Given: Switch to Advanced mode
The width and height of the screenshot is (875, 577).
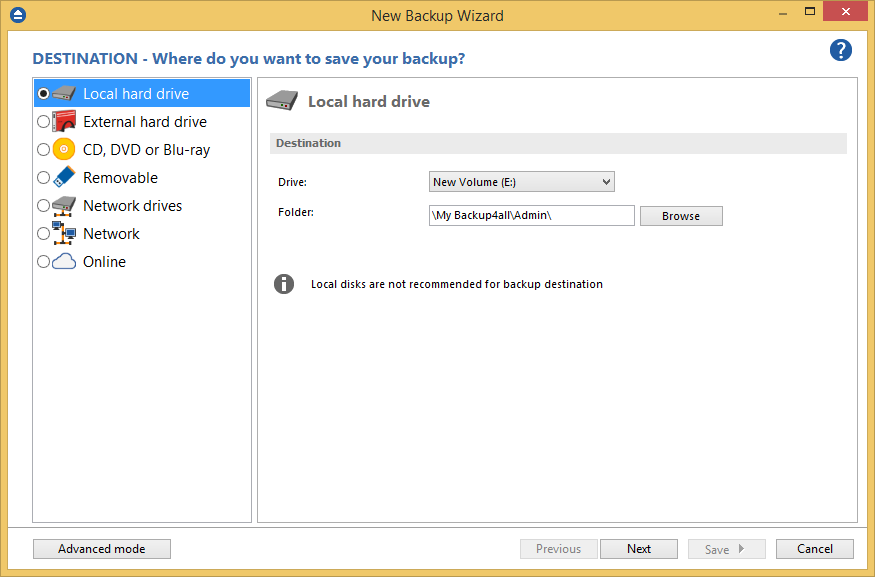Looking at the screenshot, I should pyautogui.click(x=101, y=548).
